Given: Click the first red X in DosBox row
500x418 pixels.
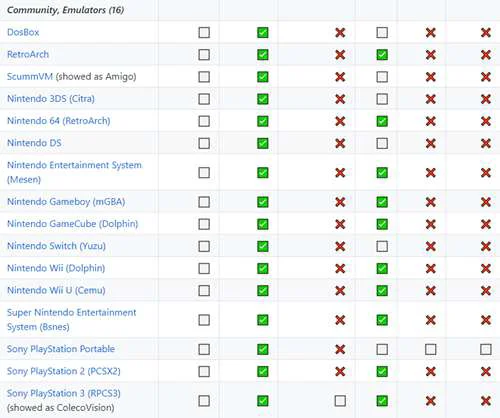Looking at the screenshot, I should coord(340,33).
